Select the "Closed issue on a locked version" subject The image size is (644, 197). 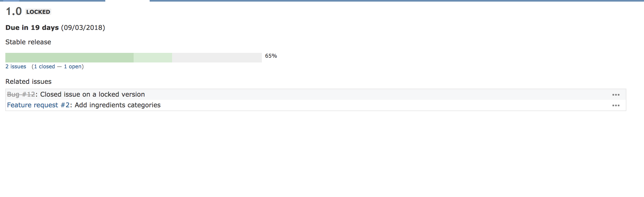click(92, 94)
